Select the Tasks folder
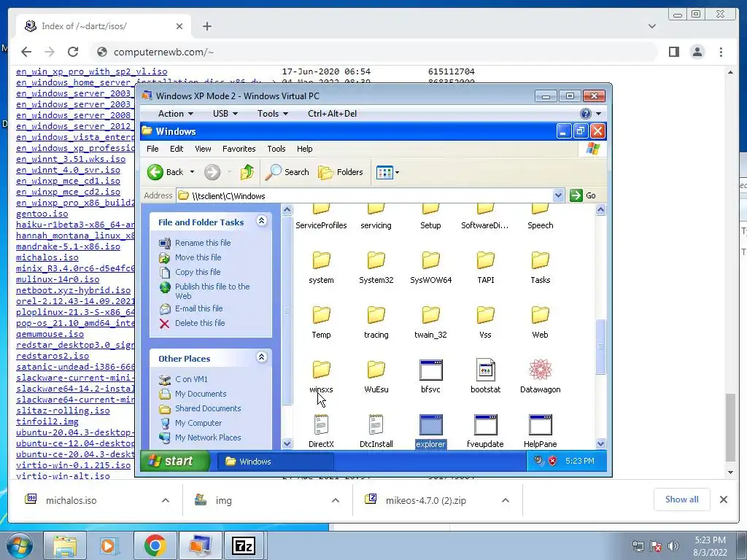 tap(541, 268)
